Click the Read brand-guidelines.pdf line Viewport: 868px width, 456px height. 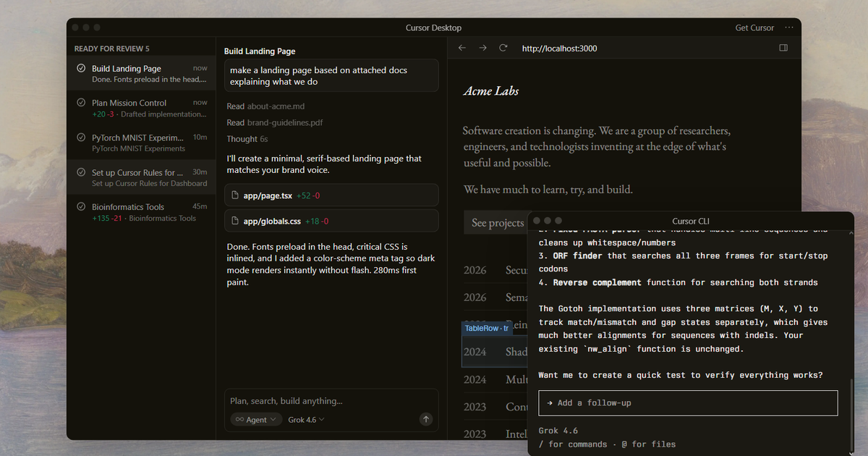tap(275, 123)
